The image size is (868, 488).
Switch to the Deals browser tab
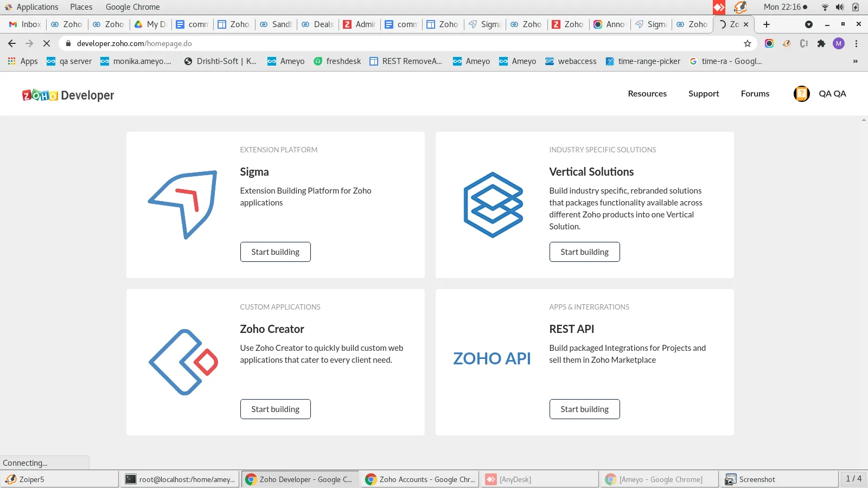coord(318,24)
